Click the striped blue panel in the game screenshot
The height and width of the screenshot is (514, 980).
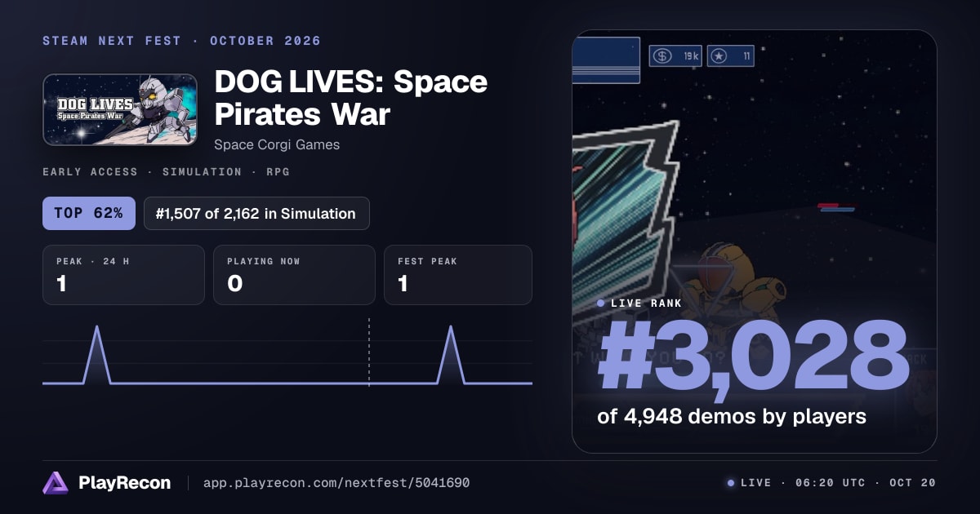[x=606, y=60]
